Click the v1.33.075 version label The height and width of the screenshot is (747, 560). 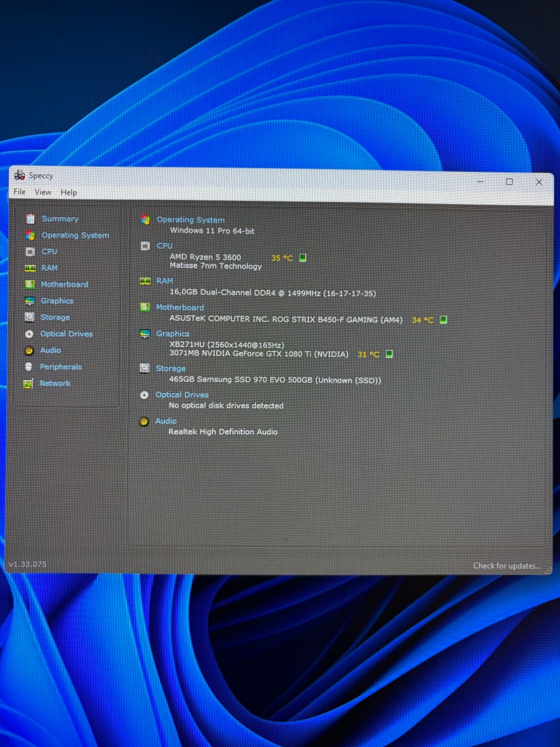point(27,564)
